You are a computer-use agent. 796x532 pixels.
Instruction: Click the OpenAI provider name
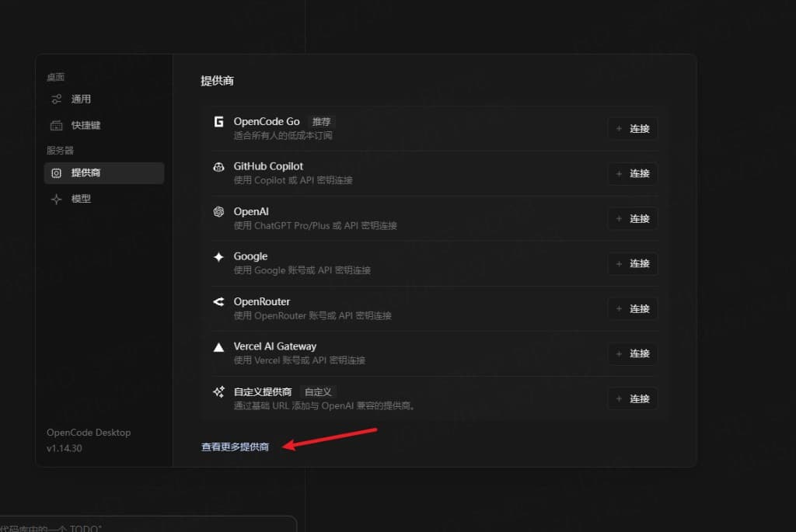click(x=251, y=211)
